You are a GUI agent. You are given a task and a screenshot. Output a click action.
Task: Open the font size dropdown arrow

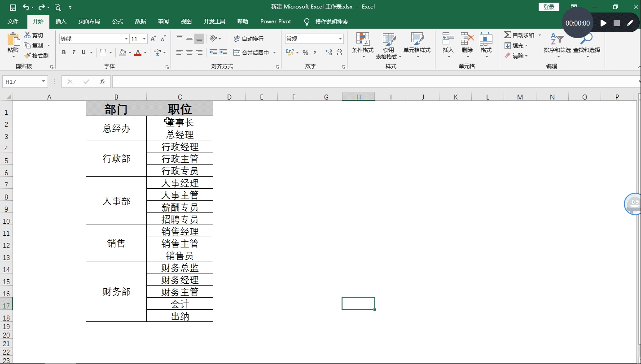144,38
